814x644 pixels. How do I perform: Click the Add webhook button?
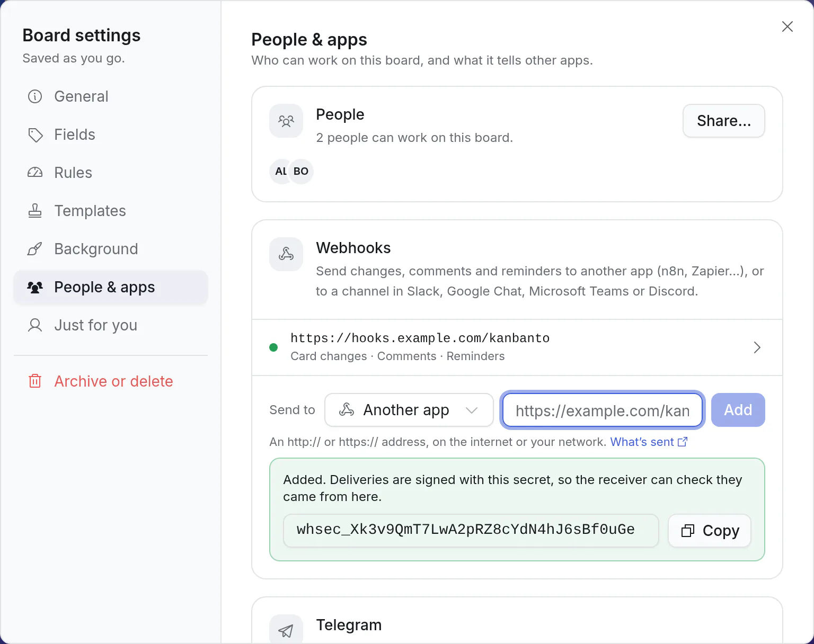pyautogui.click(x=738, y=410)
